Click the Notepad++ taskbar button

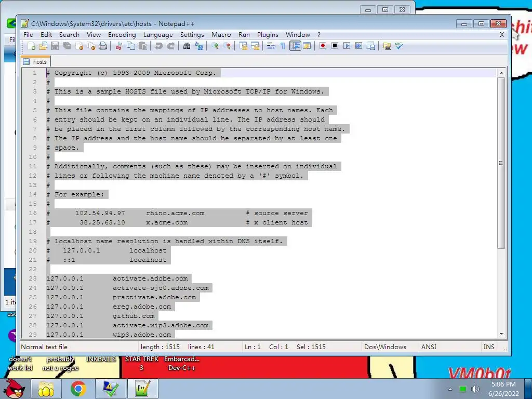(142, 389)
